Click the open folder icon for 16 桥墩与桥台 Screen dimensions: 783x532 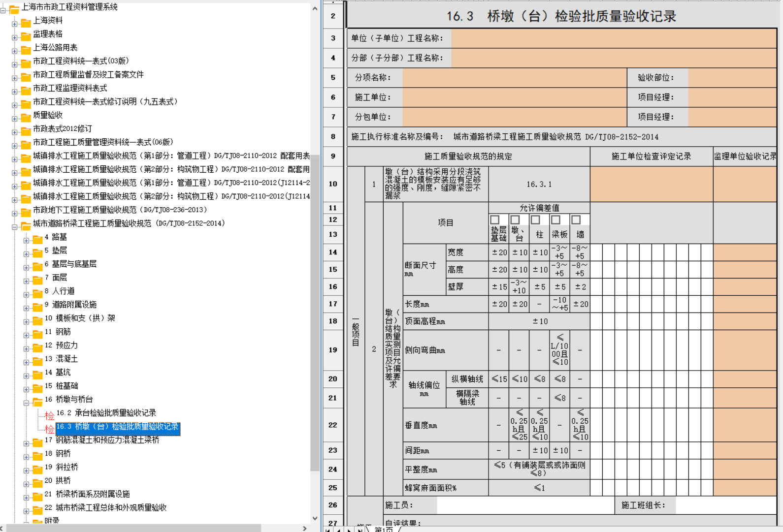pos(37,402)
